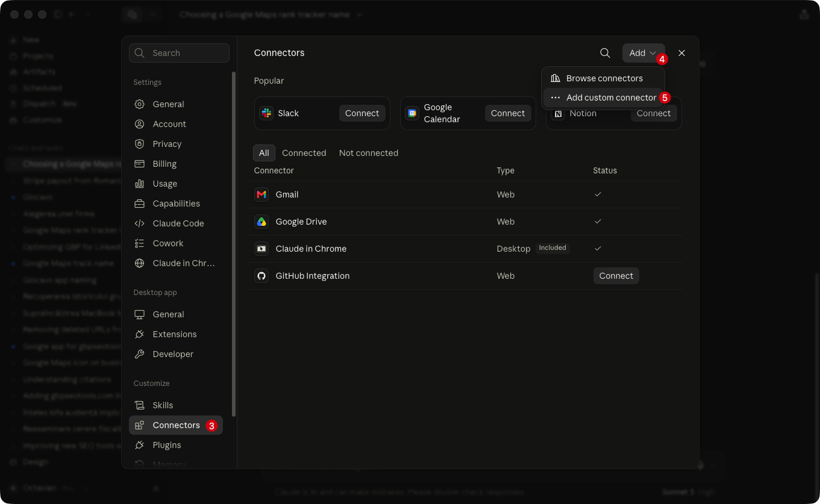Open Privacy settings
Image resolution: width=820 pixels, height=504 pixels.
(x=176, y=144)
